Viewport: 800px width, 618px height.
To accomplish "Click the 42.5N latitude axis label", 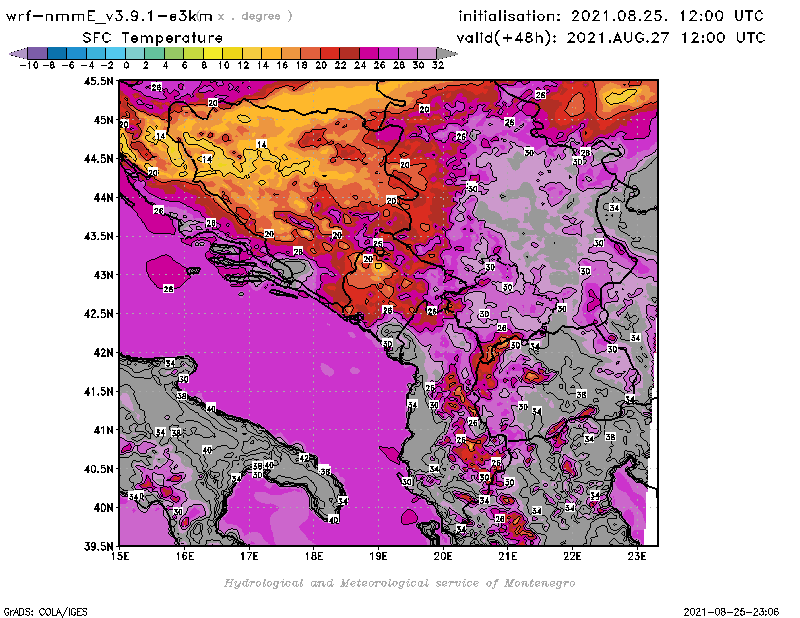I will pyautogui.click(x=98, y=314).
